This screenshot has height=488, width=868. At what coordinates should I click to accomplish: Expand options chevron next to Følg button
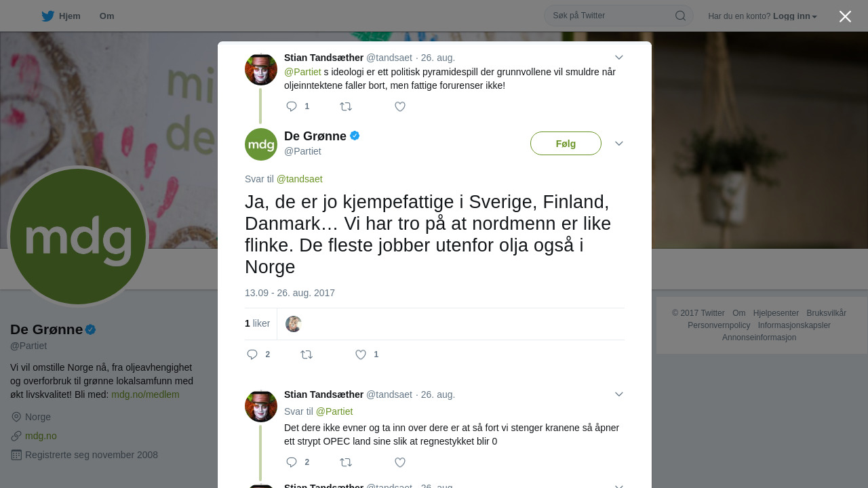(618, 144)
